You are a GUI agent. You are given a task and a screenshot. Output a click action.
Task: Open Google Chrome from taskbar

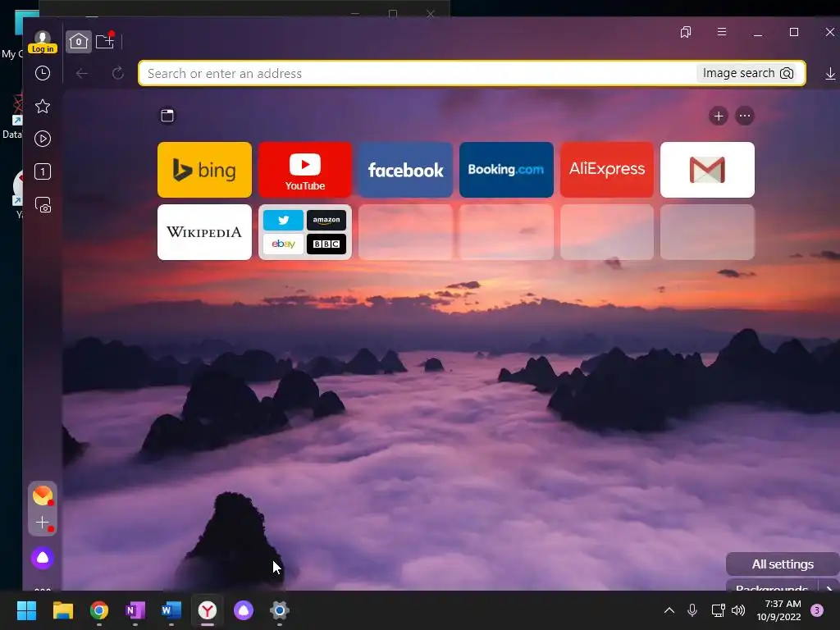point(99,610)
